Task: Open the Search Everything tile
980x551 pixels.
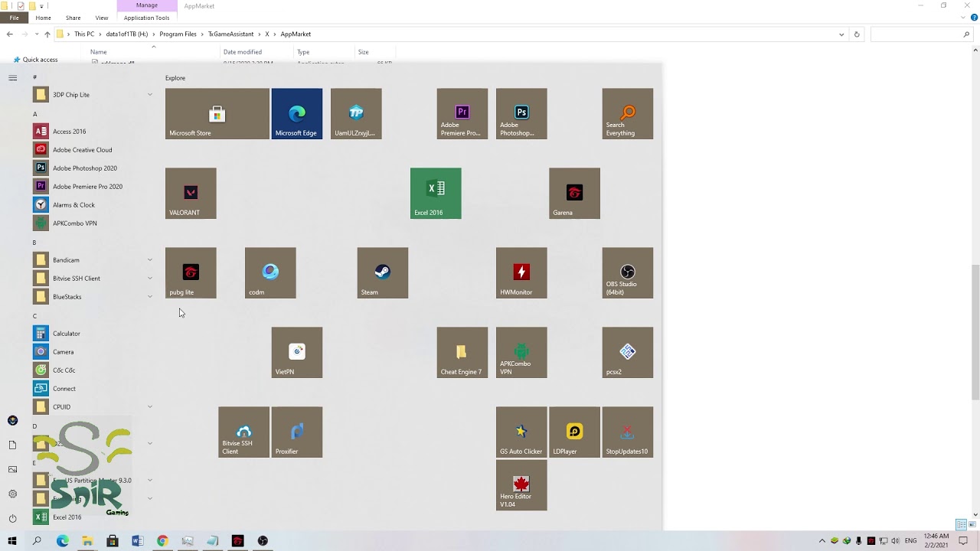Action: pos(628,114)
